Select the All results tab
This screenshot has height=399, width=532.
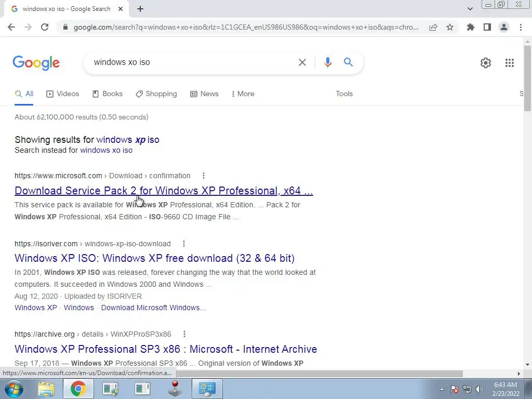click(24, 94)
